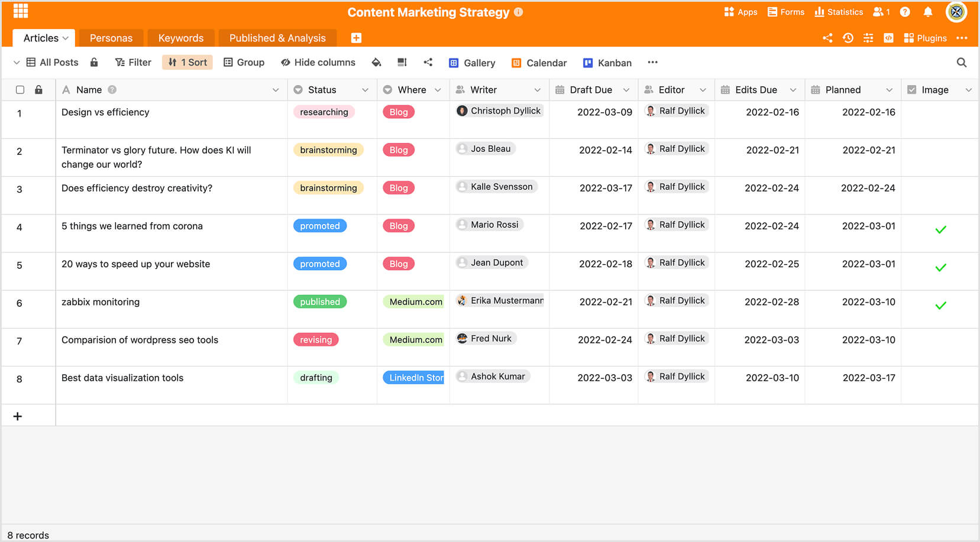Click the grid apps launcher icon
The width and height of the screenshot is (980, 542).
coord(21,11)
